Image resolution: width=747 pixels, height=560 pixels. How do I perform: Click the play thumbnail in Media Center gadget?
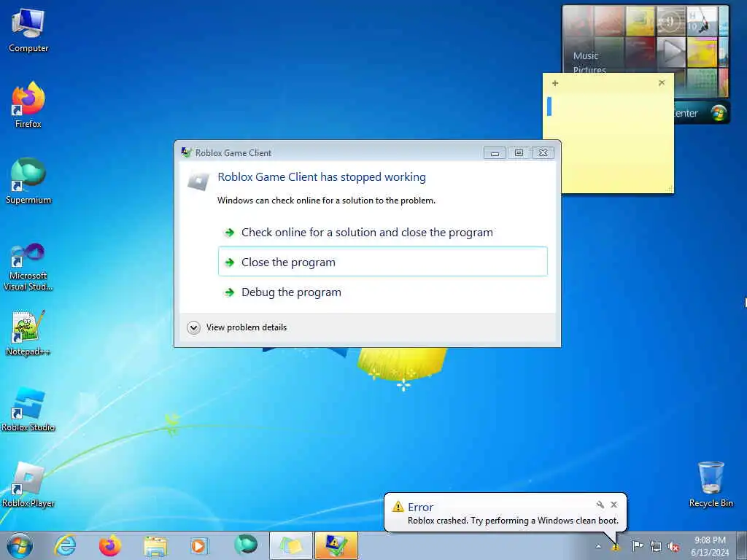point(671,52)
